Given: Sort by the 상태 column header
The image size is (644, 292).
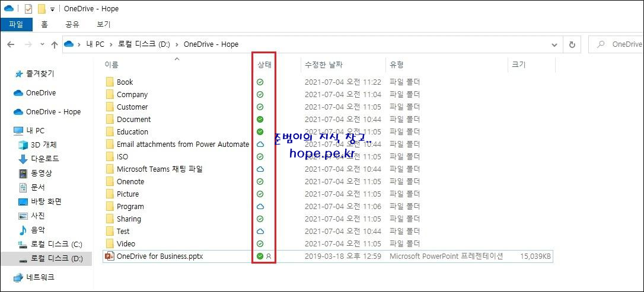Looking at the screenshot, I should pos(264,65).
